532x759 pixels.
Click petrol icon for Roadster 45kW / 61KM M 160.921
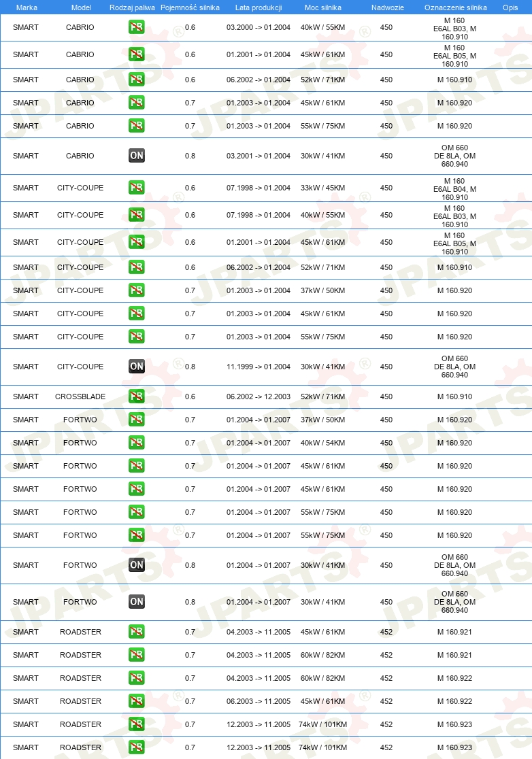(137, 632)
